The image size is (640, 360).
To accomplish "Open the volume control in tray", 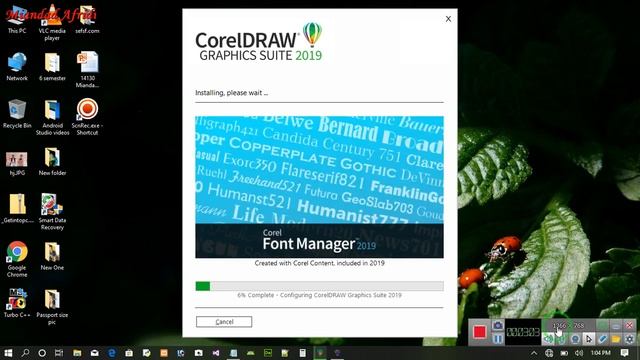I will (579, 353).
